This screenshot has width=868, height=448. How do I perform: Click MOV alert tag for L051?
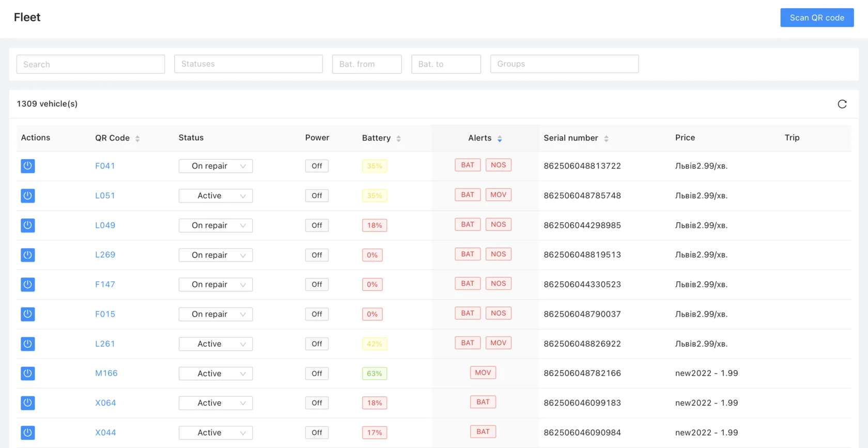click(x=499, y=195)
